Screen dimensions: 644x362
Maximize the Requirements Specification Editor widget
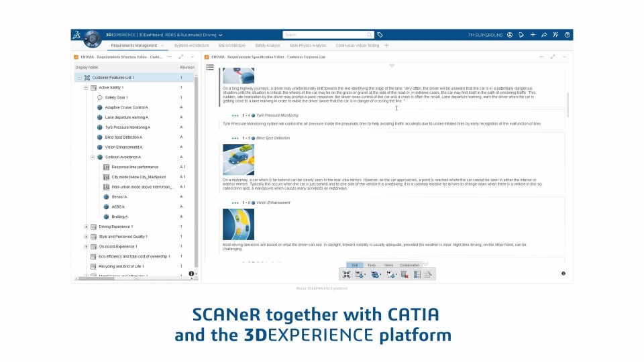[553, 57]
